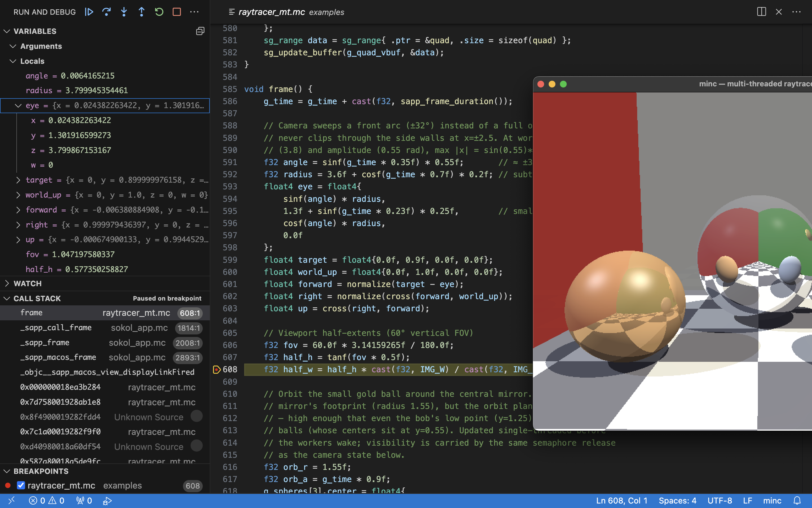Collapse the VARIABLES section
Image resolution: width=812 pixels, height=508 pixels.
7,31
